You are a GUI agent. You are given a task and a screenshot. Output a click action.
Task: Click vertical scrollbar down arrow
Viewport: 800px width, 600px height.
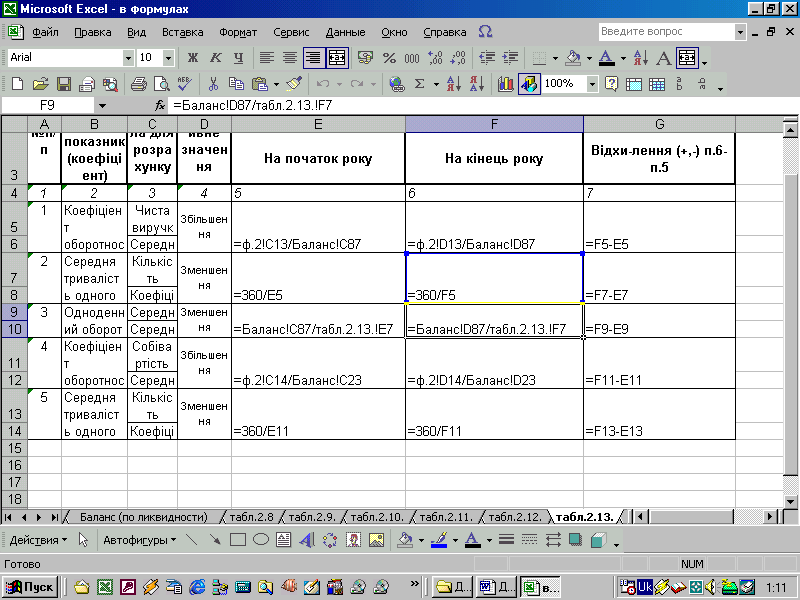coord(790,502)
